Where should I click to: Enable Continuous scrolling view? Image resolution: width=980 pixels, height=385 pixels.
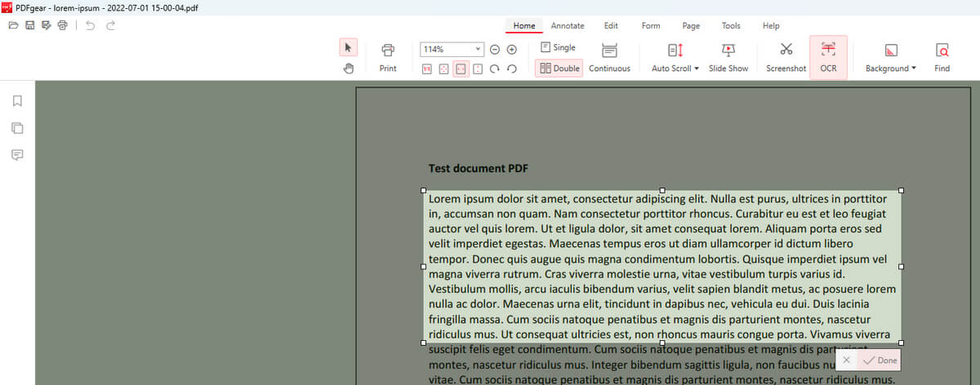pos(609,58)
